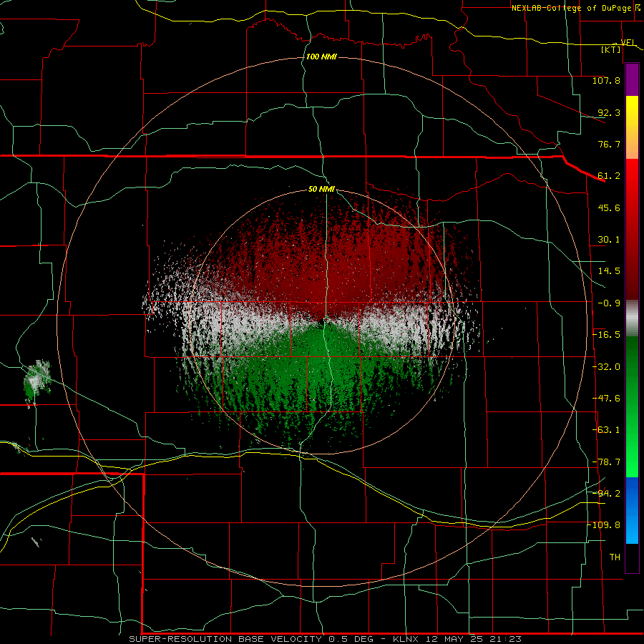Pick the blue segment of color bar
The height and width of the screenshot is (644, 644).
tap(632, 510)
